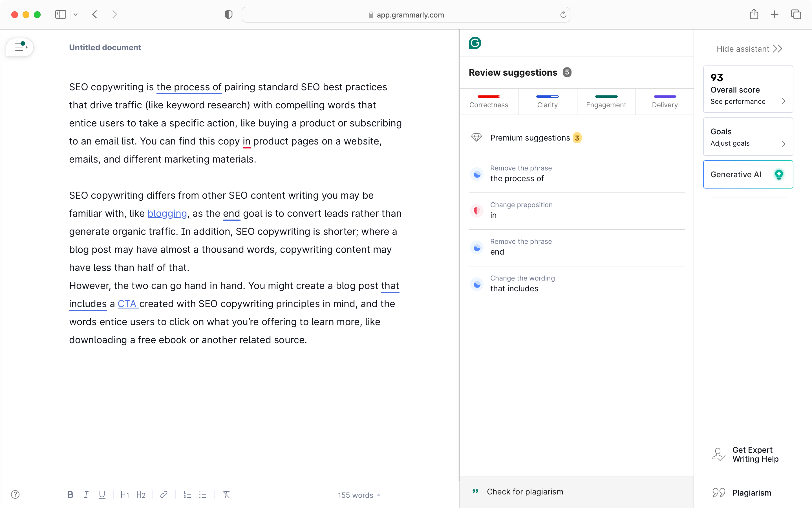Click the 93 Overall score card
Viewport: 812px width, 508px height.
pos(748,89)
